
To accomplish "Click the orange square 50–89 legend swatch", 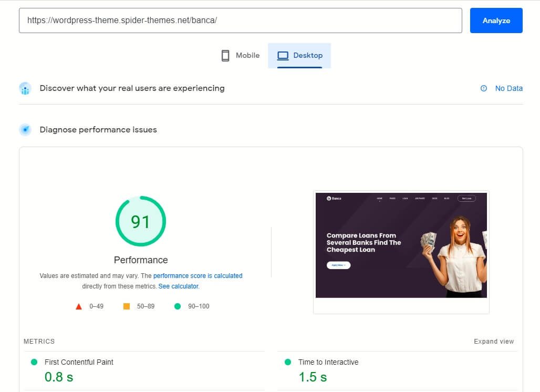I will tap(127, 306).
